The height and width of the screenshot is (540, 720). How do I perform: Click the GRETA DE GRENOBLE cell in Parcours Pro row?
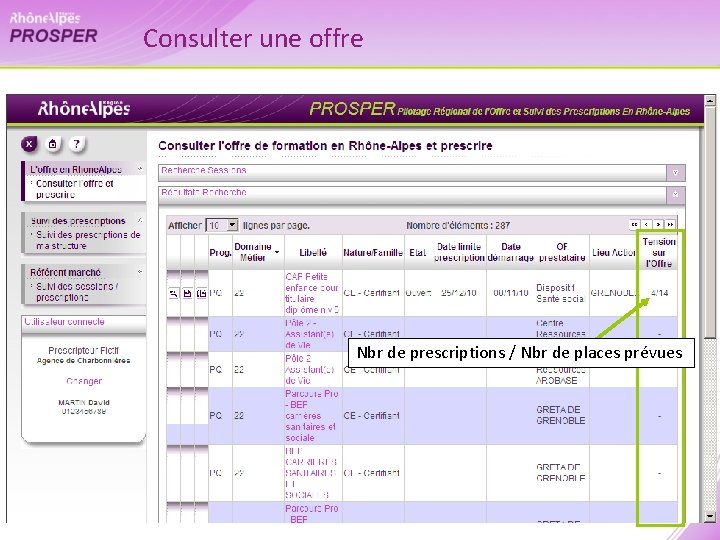click(x=561, y=415)
